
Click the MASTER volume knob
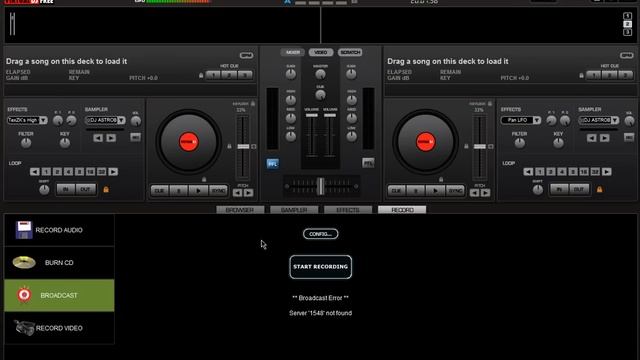point(320,74)
